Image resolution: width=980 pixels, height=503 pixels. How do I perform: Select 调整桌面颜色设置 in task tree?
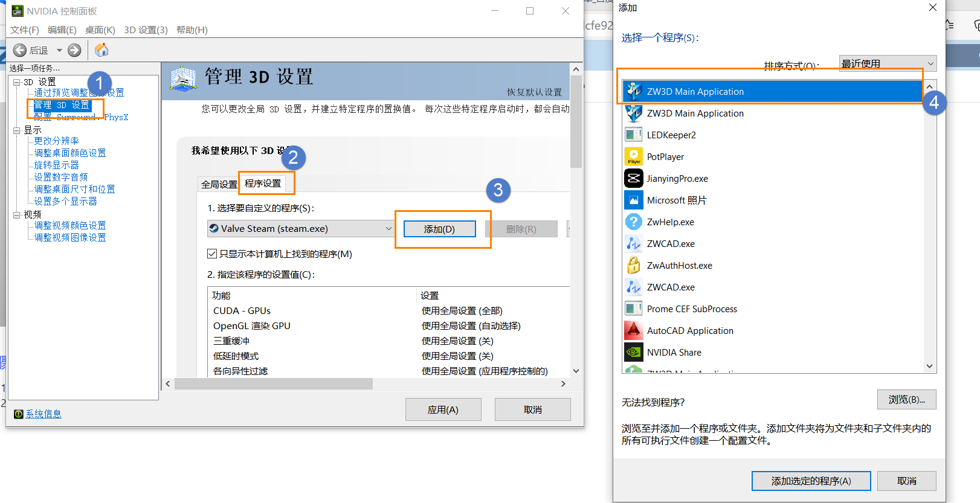(x=70, y=153)
